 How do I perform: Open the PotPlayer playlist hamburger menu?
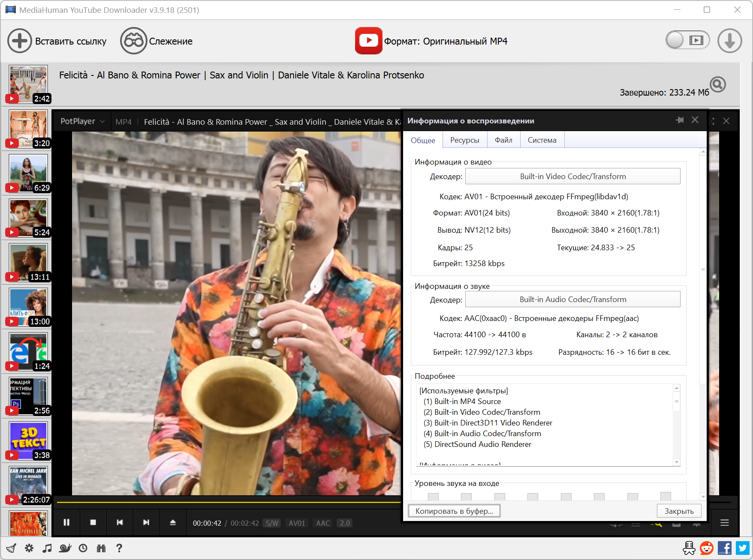[724, 523]
